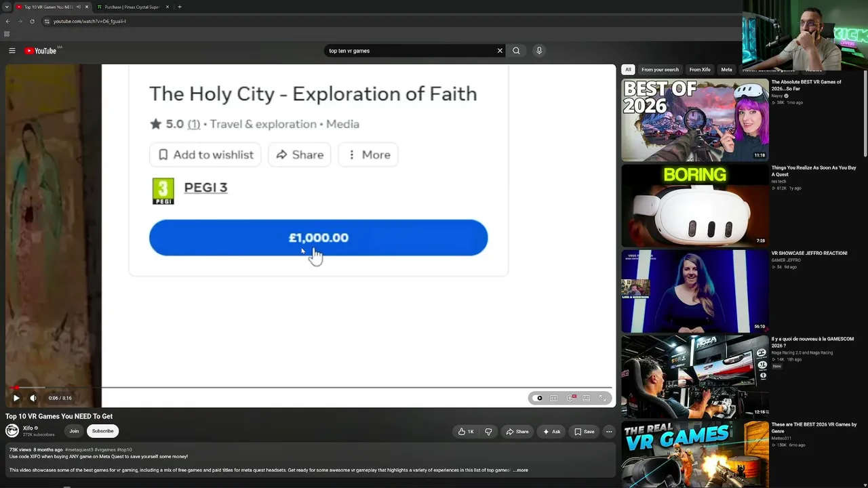Open the #vrgames hashtag
The width and height of the screenshot is (868, 488).
(105, 450)
